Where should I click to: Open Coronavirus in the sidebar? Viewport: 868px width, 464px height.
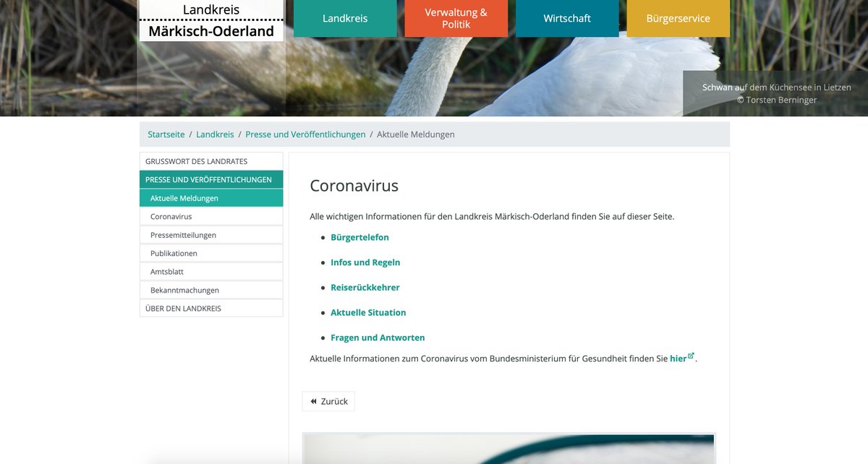(211, 216)
